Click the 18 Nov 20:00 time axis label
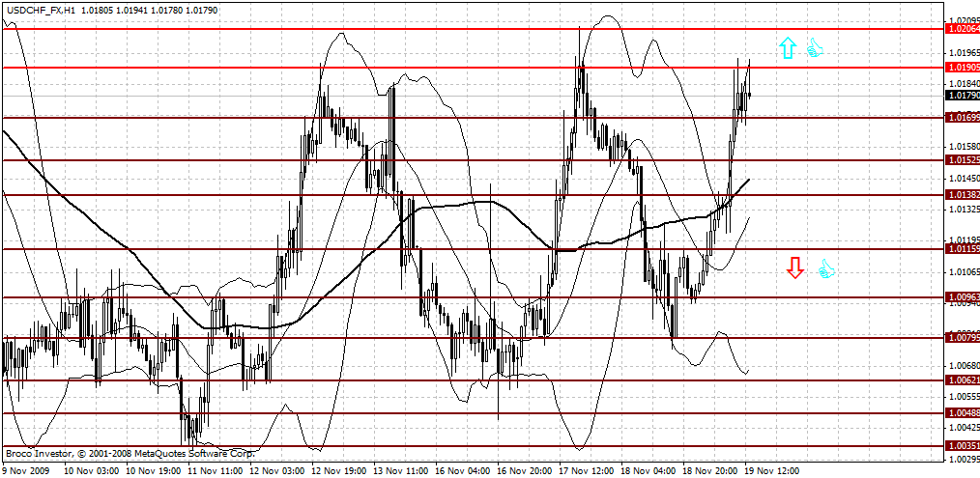Image resolution: width=980 pixels, height=478 pixels. click(x=709, y=470)
